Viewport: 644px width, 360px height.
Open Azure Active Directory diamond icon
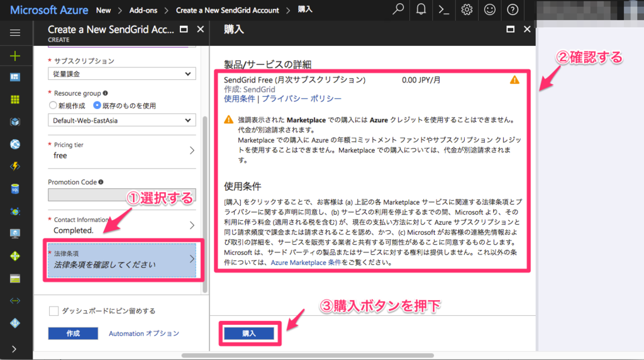point(15,323)
